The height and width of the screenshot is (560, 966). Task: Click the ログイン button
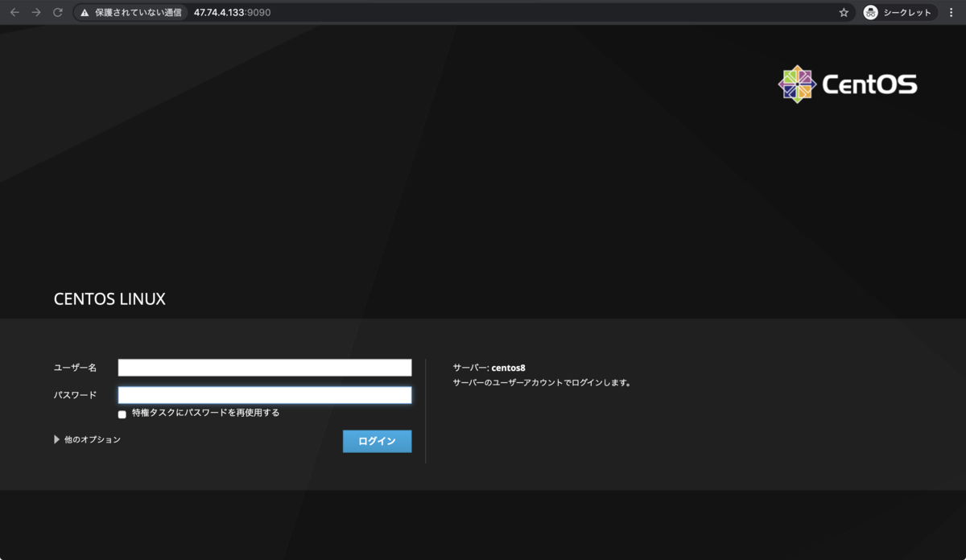(x=377, y=441)
